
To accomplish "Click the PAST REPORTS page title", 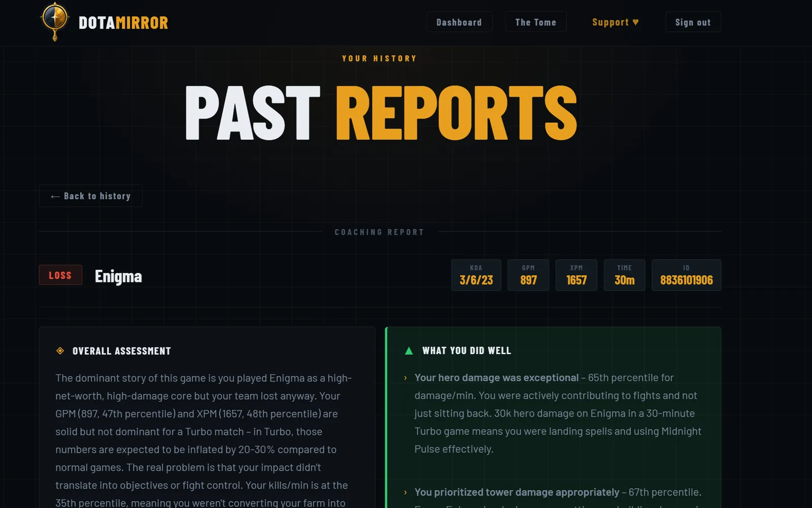I will [381, 113].
